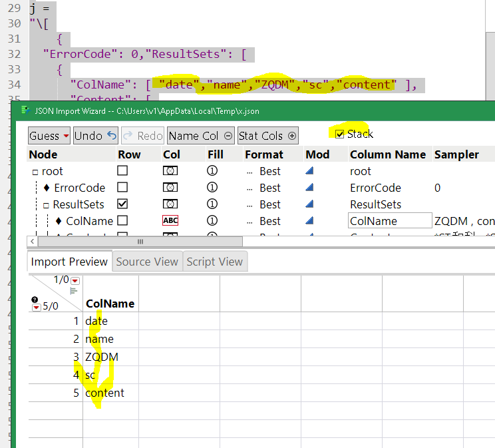Screen dimensions: 495x448
Task: Click the Format ellipsis for the ColName row
Action: click(249, 221)
